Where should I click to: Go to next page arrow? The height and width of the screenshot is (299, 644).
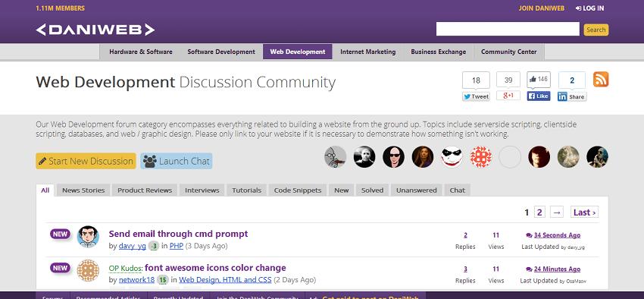coord(557,212)
